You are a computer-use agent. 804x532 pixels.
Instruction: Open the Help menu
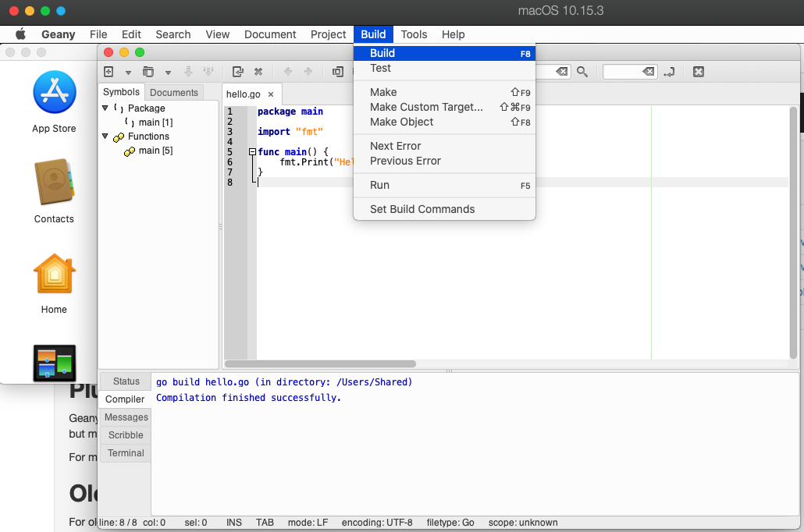454,34
